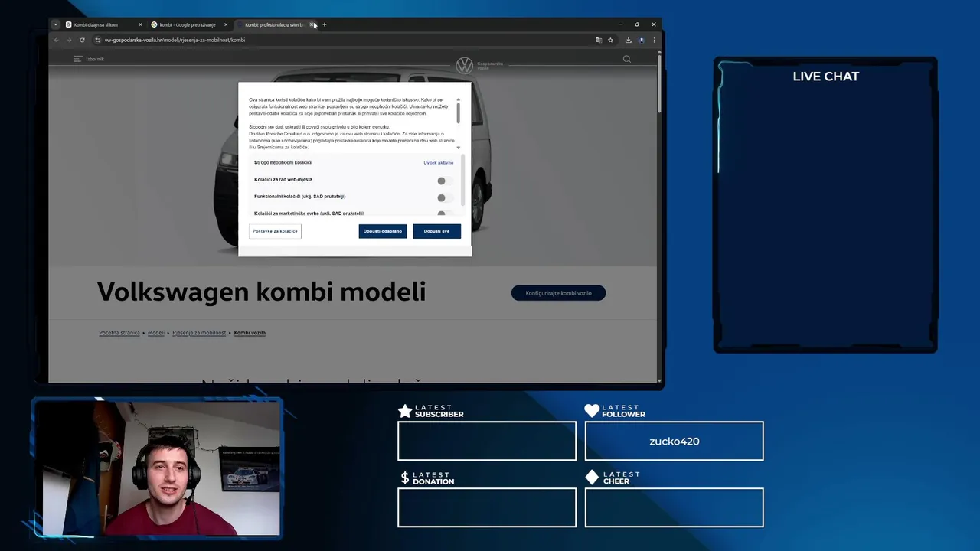Switch to the kombi Google pretraživanje tab
The height and width of the screenshot is (551, 980).
tap(189, 24)
